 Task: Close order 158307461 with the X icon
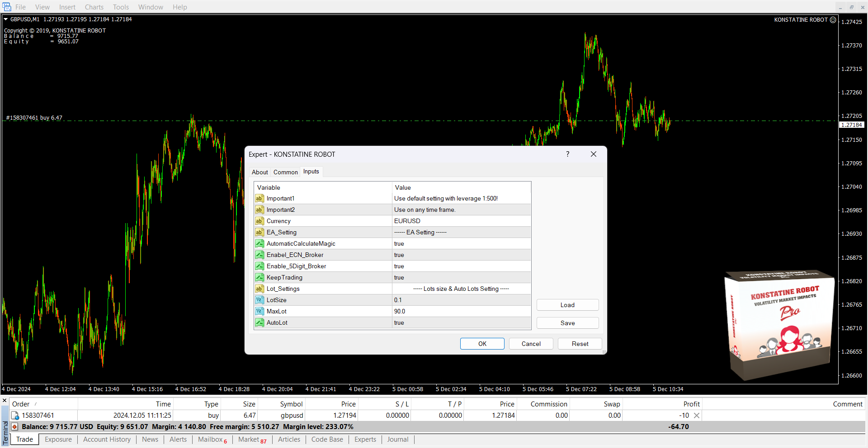click(696, 415)
